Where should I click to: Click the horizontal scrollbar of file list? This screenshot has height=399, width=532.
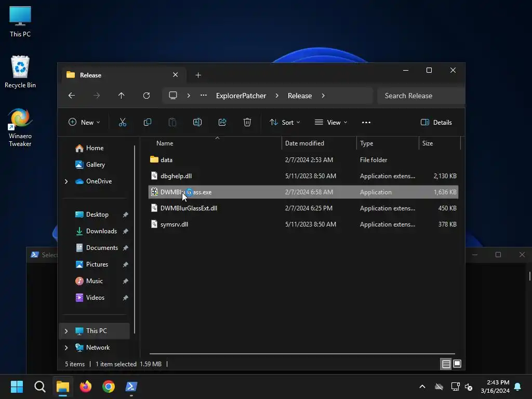coord(302,353)
